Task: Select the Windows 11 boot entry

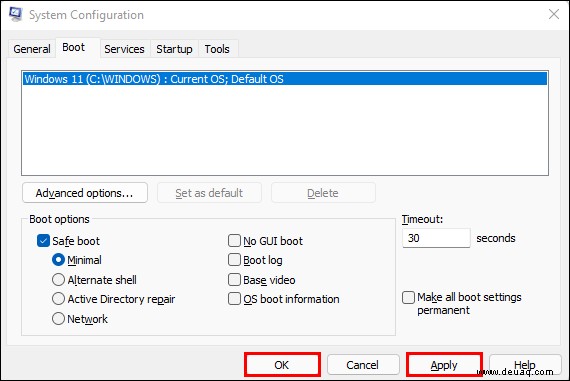Action: (285, 79)
